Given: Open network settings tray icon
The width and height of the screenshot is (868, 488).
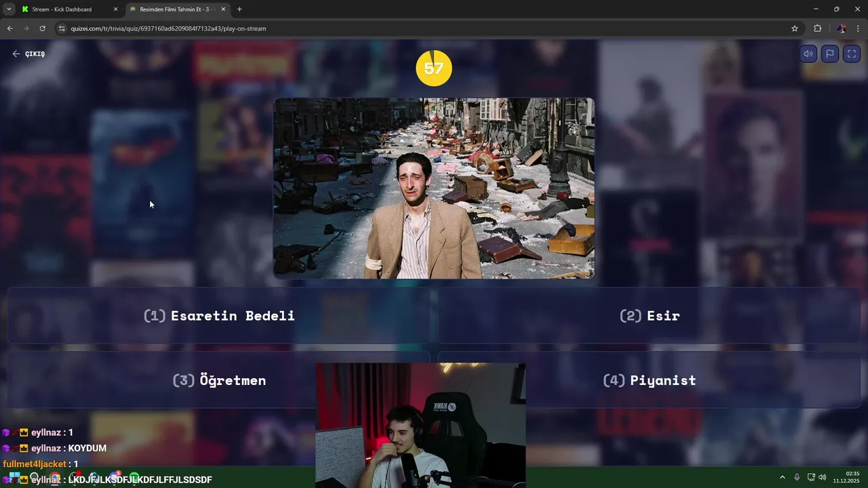Looking at the screenshot, I should (811, 477).
